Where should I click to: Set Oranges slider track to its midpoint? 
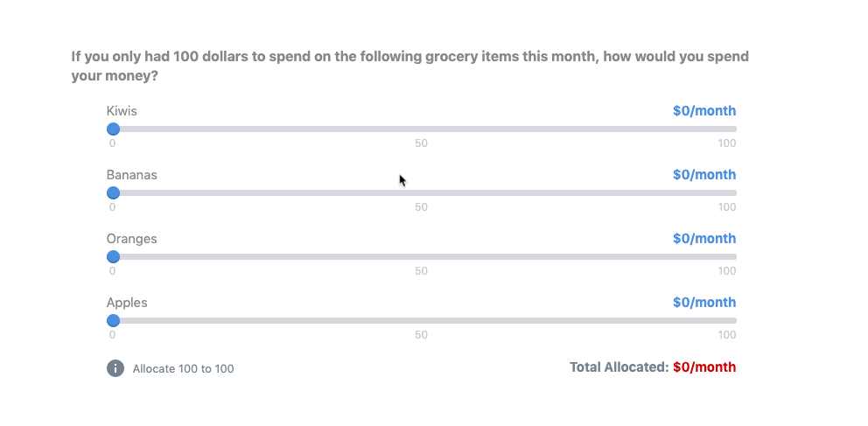[422, 256]
